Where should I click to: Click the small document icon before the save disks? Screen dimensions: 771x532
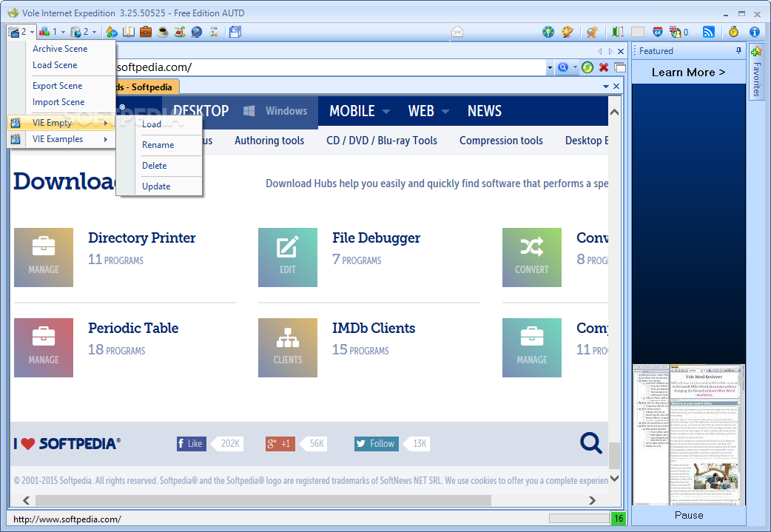tap(214, 32)
